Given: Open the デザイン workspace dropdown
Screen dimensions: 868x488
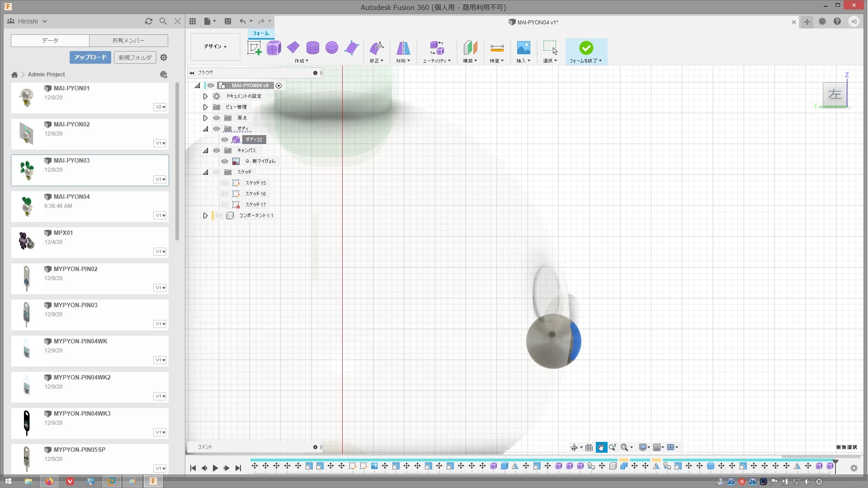Looking at the screenshot, I should (x=215, y=47).
